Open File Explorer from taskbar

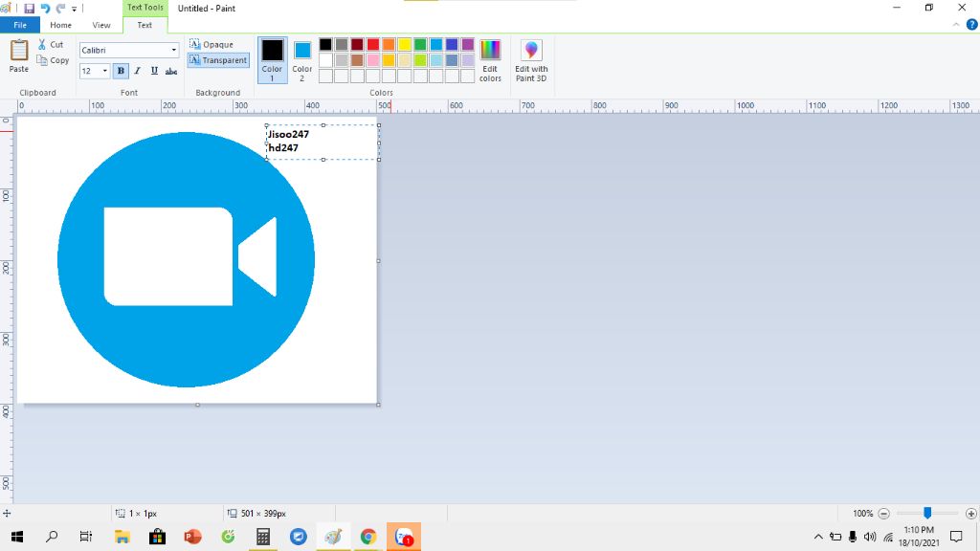pos(122,537)
